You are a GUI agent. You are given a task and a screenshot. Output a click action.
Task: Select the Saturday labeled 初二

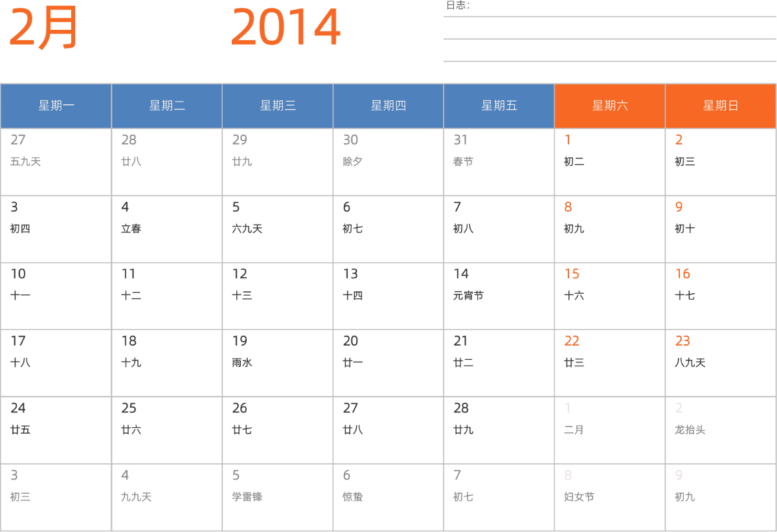click(610, 162)
